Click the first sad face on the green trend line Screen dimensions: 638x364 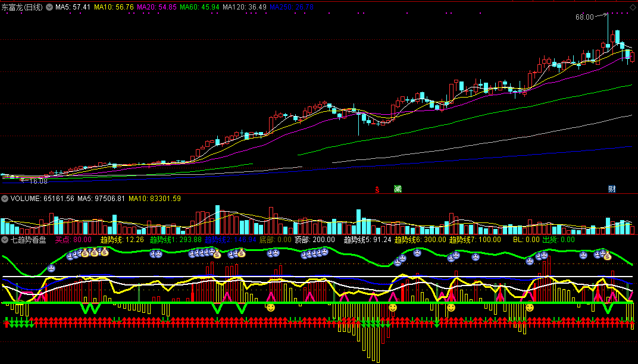pyautogui.click(x=51, y=268)
